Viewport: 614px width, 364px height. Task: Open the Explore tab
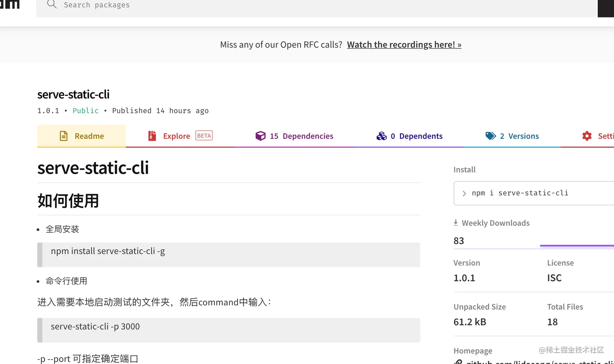coord(180,136)
